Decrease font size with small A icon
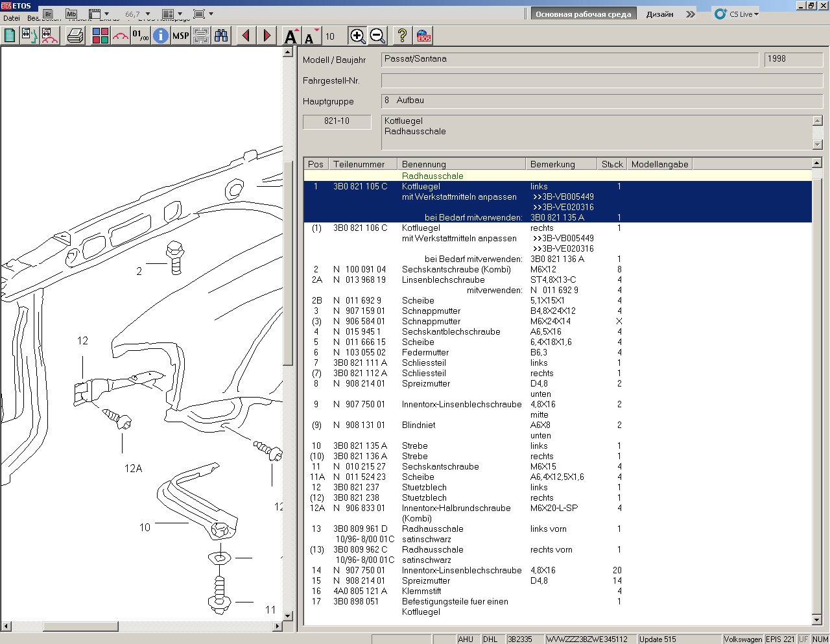This screenshot has height=644, width=830. [x=311, y=36]
